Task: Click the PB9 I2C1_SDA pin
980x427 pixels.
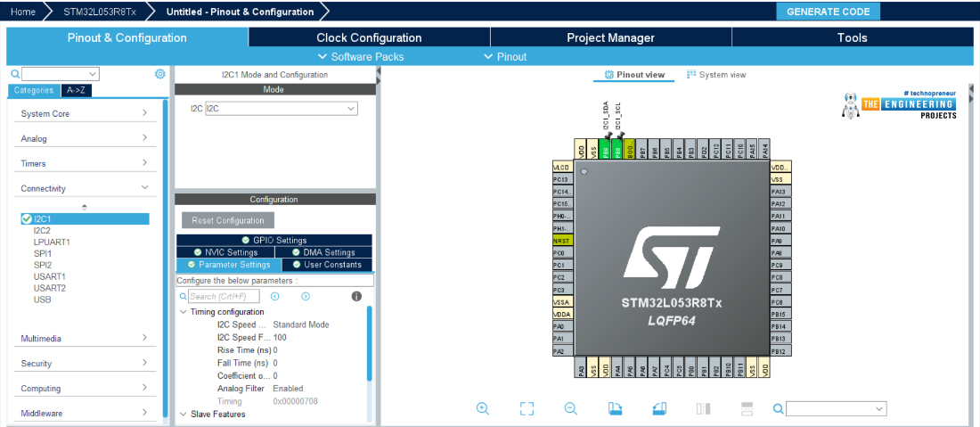Action: (605, 148)
